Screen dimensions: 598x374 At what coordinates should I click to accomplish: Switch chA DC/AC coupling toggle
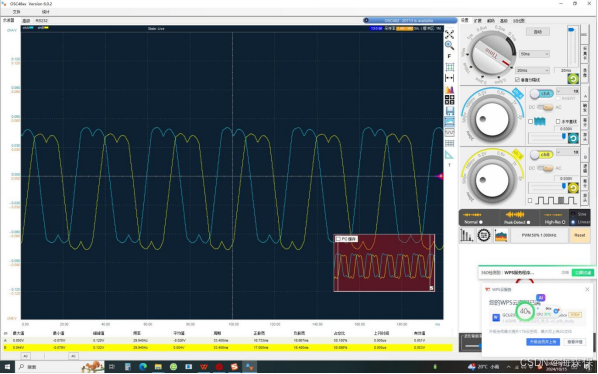coord(545,108)
